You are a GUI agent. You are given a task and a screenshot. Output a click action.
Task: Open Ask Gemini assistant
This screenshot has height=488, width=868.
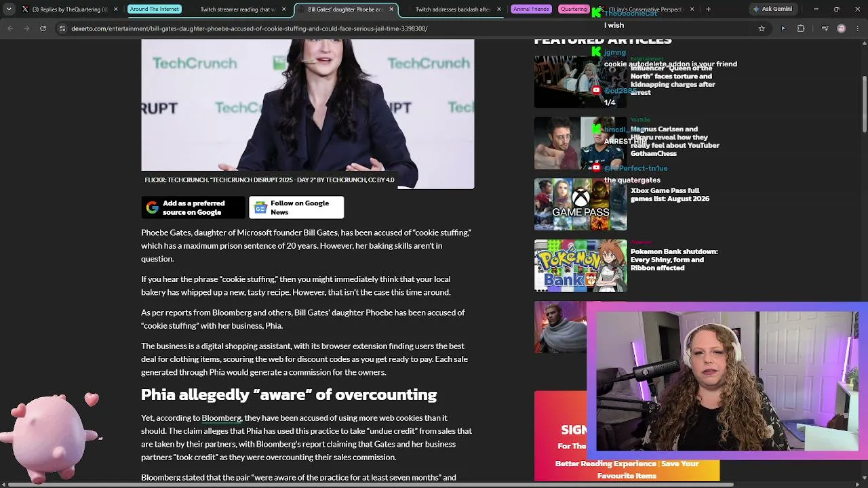(x=772, y=9)
